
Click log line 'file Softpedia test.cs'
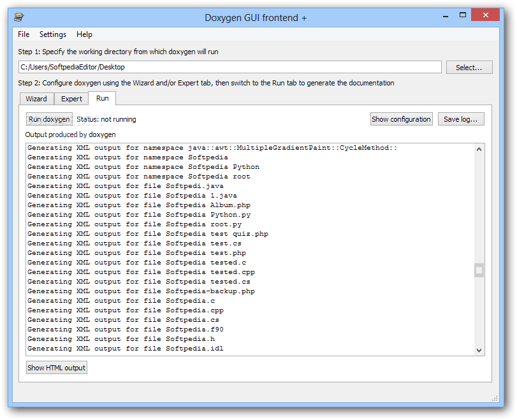click(x=135, y=243)
